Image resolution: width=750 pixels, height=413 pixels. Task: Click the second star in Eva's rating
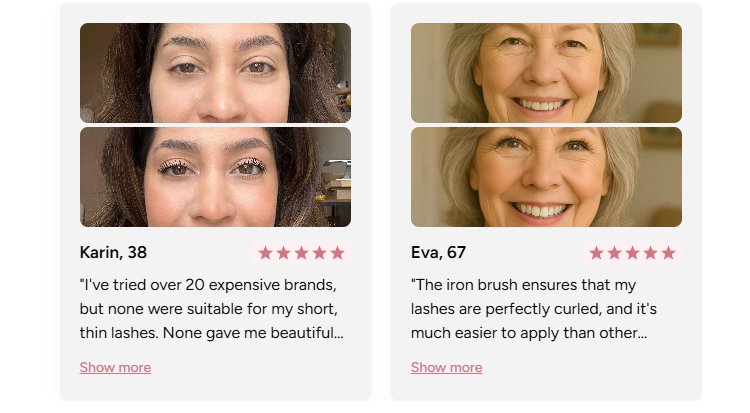coord(615,253)
